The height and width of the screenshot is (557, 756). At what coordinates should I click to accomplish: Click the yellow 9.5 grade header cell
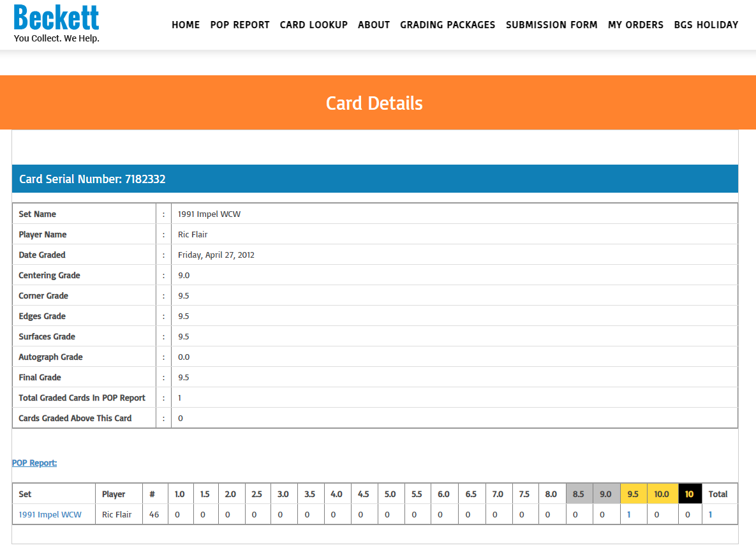tap(634, 494)
